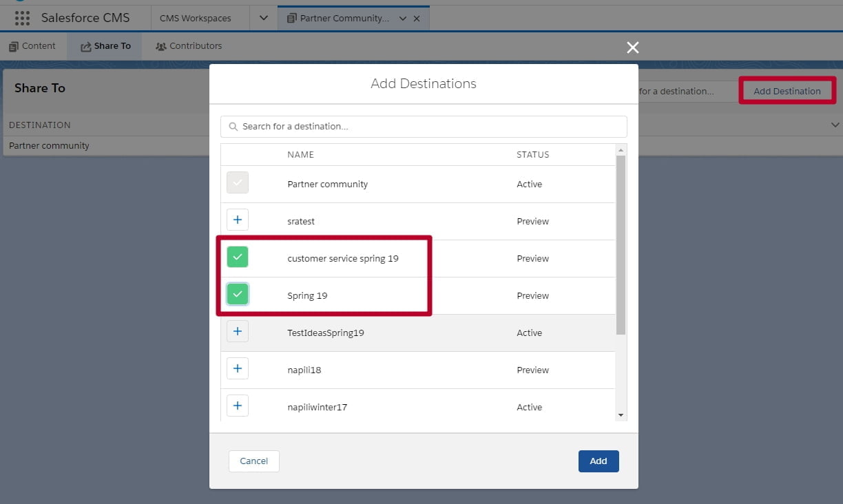Expand the Partner Community tab dropdown arrow
Viewport: 843px width, 504px height.
402,18
